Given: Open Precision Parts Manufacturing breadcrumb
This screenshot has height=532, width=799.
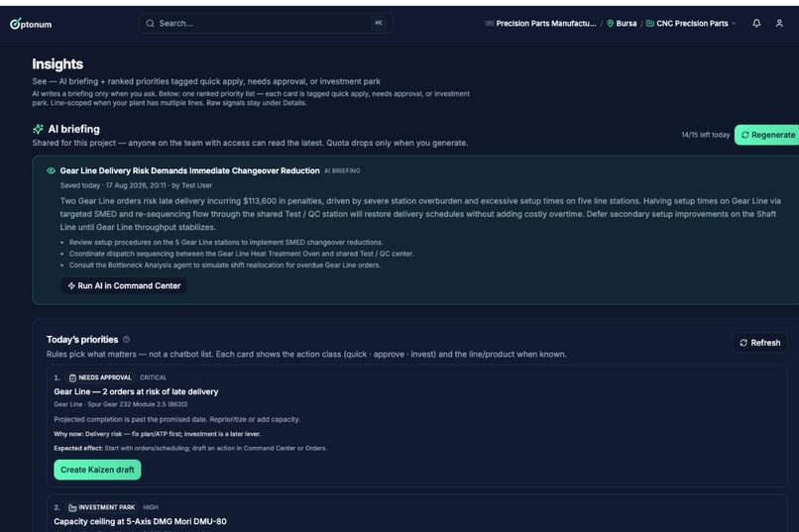Looking at the screenshot, I should (x=546, y=24).
